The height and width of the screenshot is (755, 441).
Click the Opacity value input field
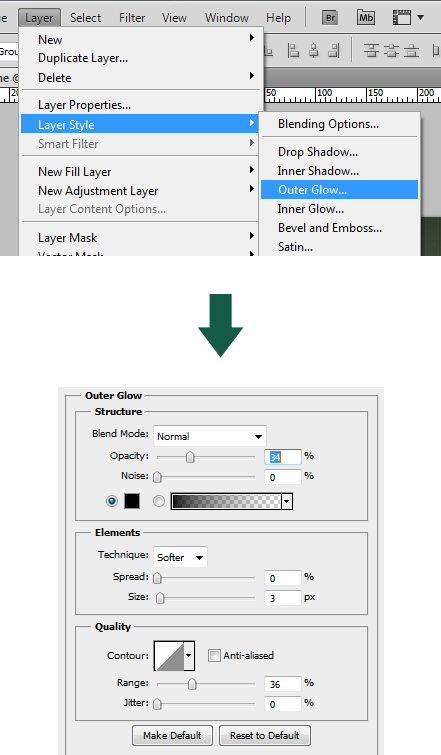click(x=283, y=456)
